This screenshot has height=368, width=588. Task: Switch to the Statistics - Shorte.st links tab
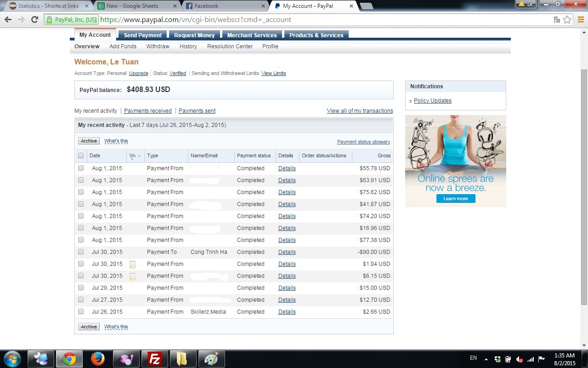(49, 6)
